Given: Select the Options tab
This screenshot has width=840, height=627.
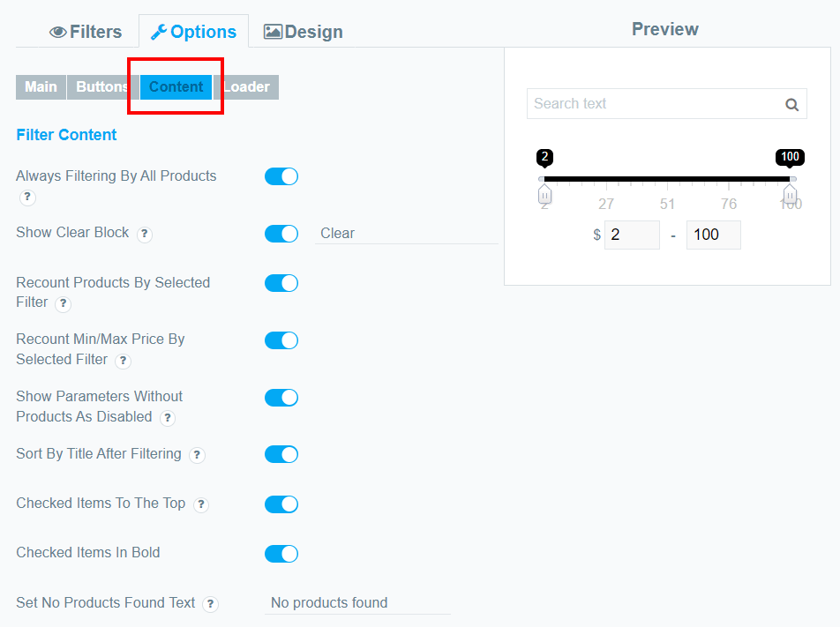Looking at the screenshot, I should click(x=193, y=32).
